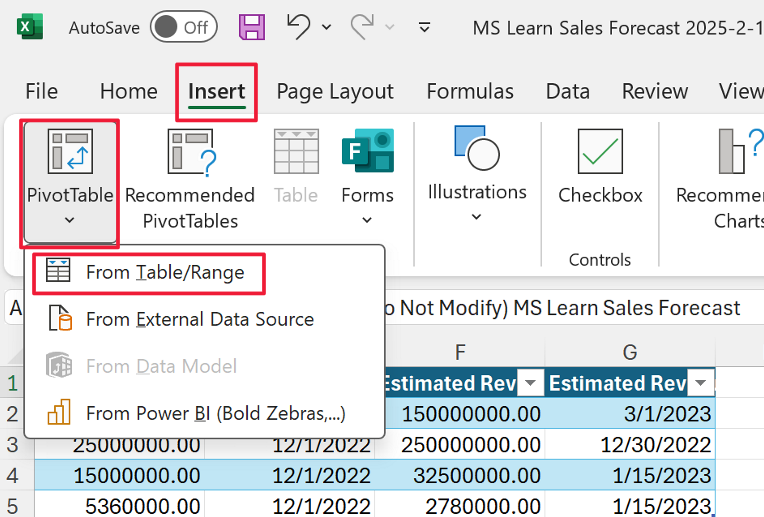Select the Insert ribbon tab
764x517 pixels.
tap(216, 92)
